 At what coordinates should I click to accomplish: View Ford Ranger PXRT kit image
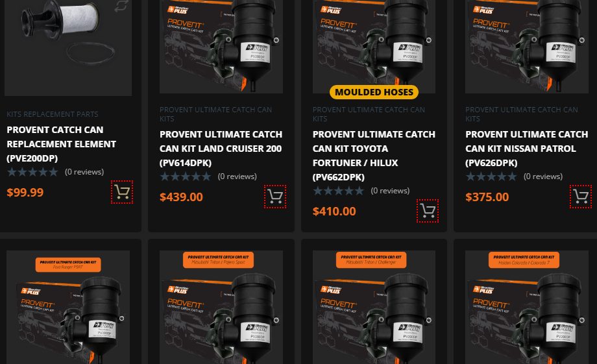68,307
